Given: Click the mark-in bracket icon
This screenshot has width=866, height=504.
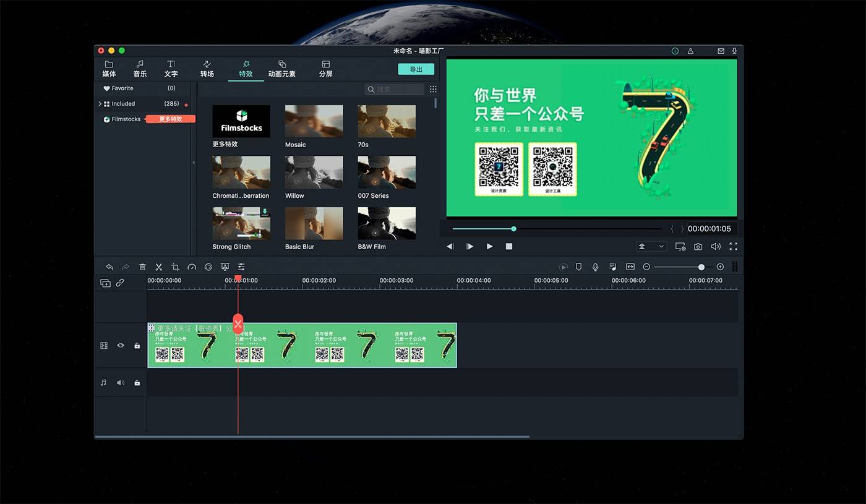Looking at the screenshot, I should (672, 229).
